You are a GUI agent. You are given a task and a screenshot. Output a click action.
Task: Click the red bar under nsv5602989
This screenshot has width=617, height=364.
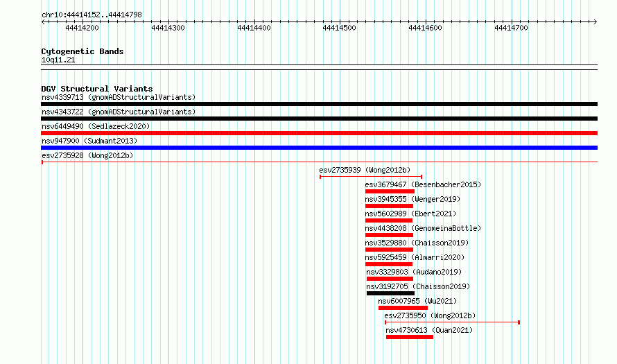389,220
